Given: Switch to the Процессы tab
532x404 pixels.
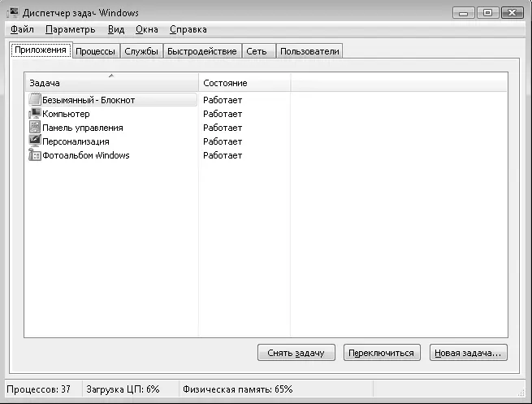Looking at the screenshot, I should coord(95,51).
